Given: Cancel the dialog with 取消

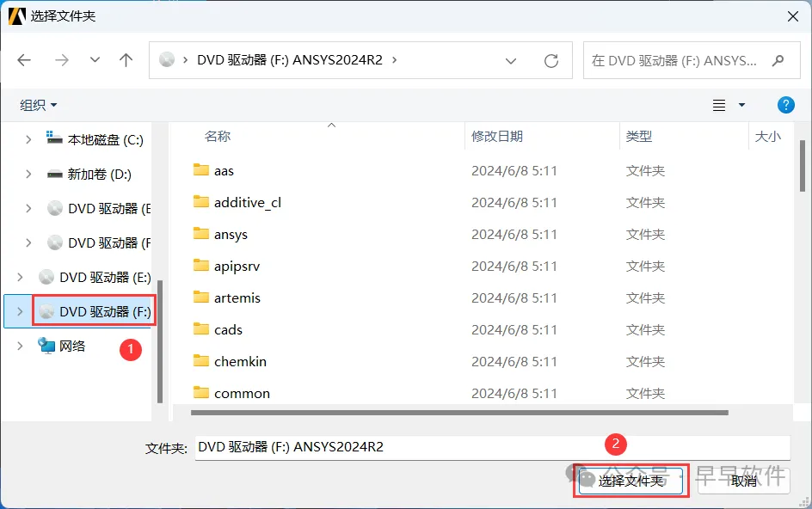Looking at the screenshot, I should (744, 481).
